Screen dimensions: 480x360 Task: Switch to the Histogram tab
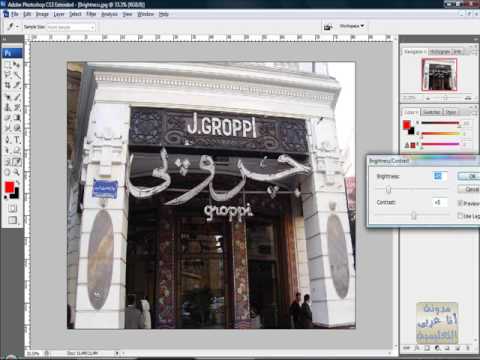tap(440, 52)
